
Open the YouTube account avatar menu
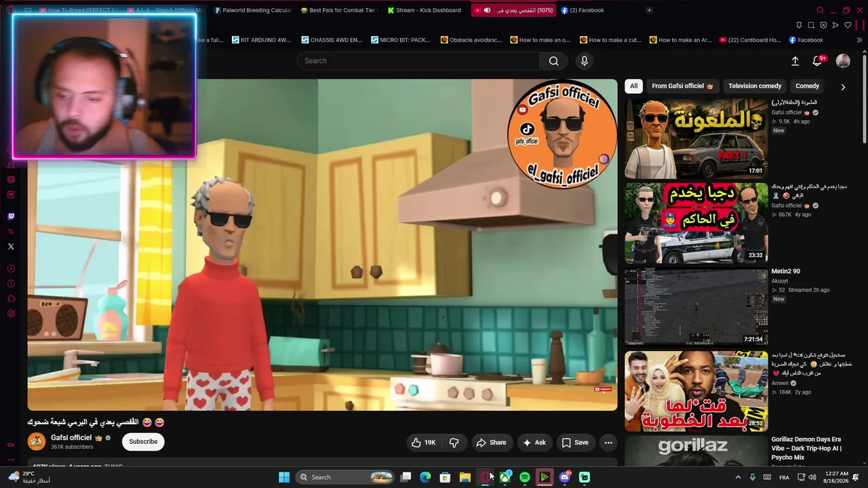coord(843,61)
